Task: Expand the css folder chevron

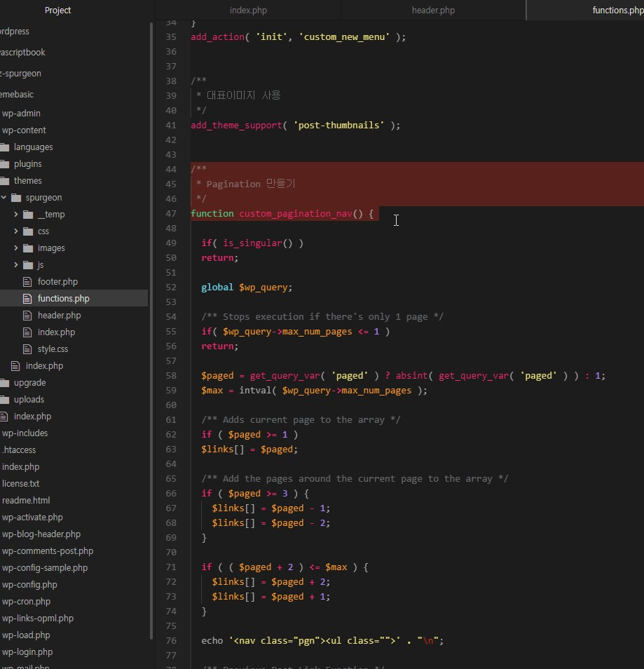Action: pyautogui.click(x=16, y=231)
